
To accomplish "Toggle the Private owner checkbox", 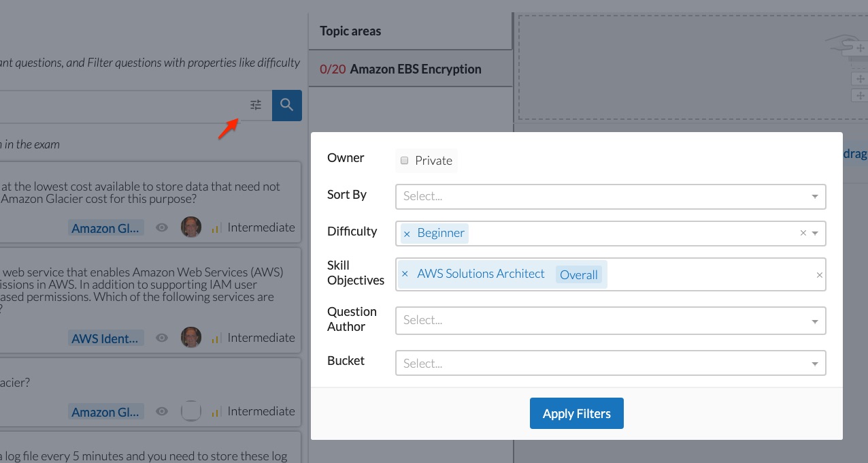I will tap(404, 161).
